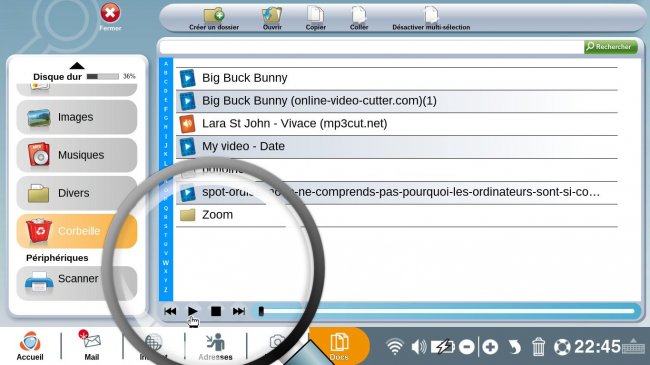Click the trash bin icon in taskbar
Image resolution: width=650 pixels, height=365 pixels.
pos(538,347)
